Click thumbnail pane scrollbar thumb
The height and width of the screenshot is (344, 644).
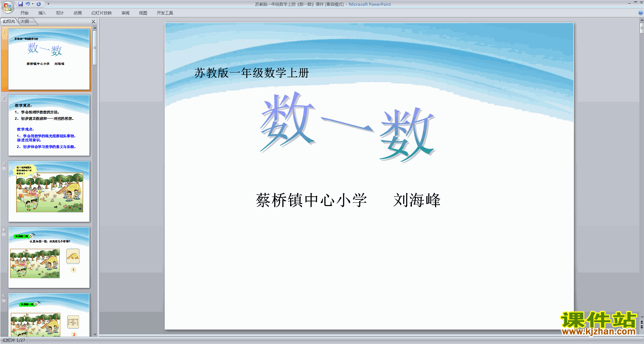click(x=95, y=48)
